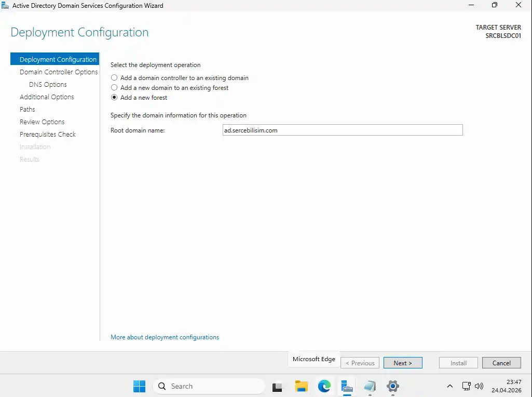This screenshot has width=532, height=397.
Task: Go to Additional Options step
Action: tap(47, 97)
